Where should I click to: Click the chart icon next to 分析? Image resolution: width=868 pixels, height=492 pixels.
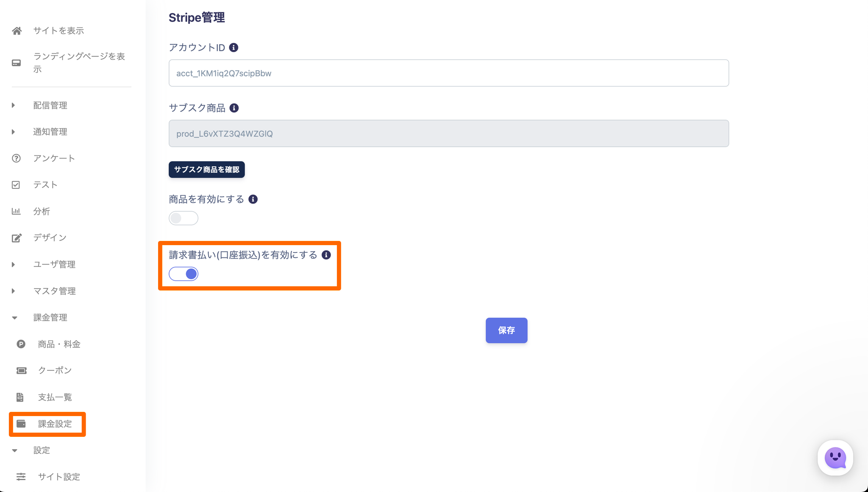pos(16,211)
